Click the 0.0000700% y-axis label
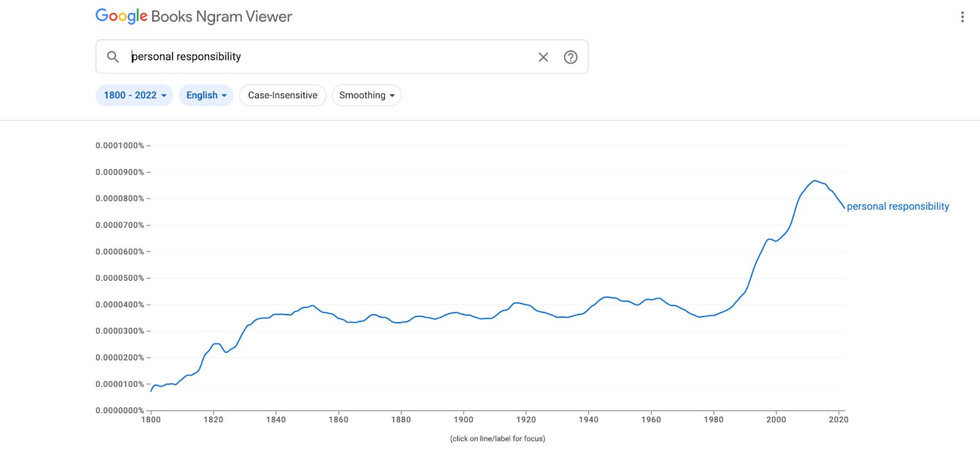This screenshot has width=980, height=464. coord(120,225)
